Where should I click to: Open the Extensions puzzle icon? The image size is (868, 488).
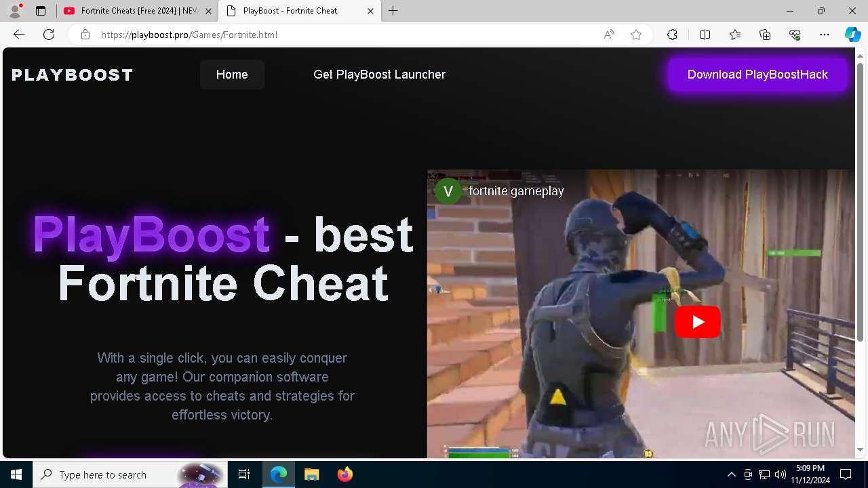point(672,35)
